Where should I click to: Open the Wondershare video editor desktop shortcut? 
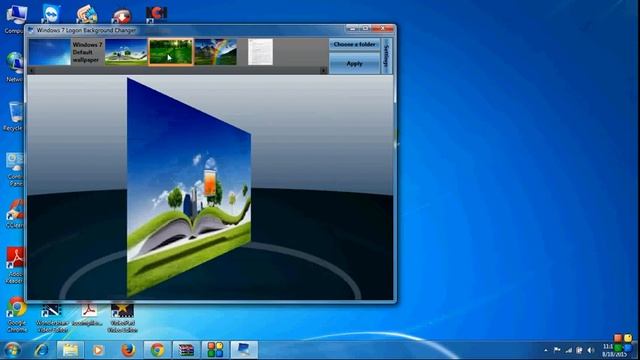coord(52,318)
